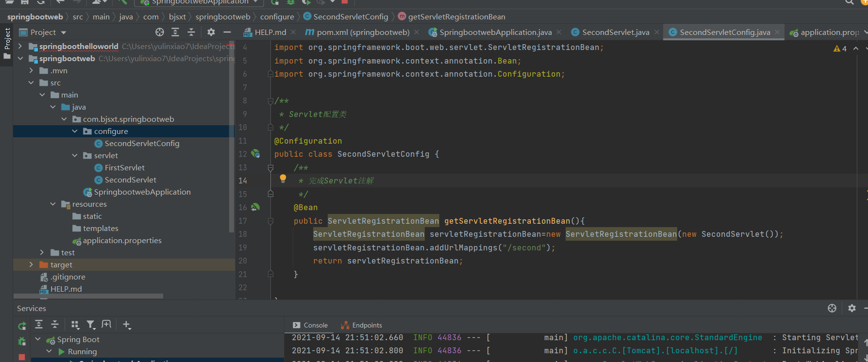Select application.properties in project tree
Screen dimensions: 868x362
(117, 240)
